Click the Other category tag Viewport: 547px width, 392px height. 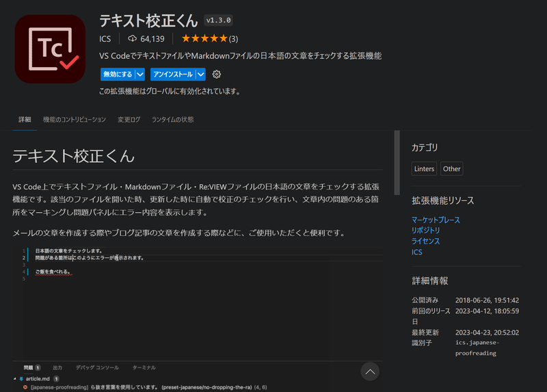point(452,168)
